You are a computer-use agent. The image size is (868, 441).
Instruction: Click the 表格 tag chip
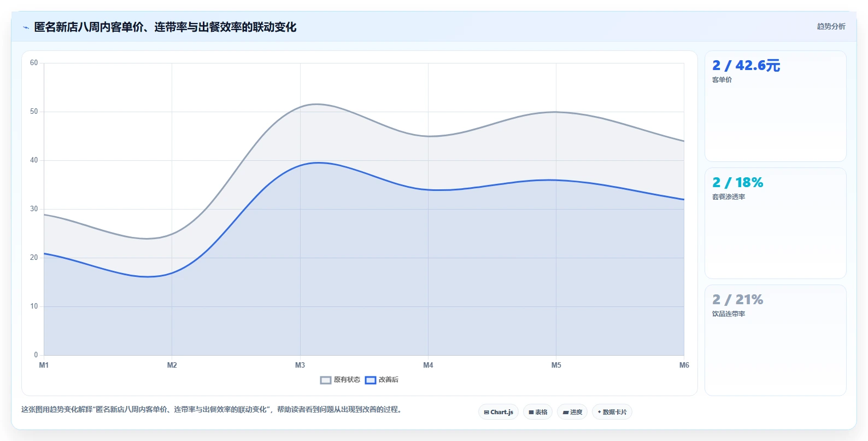538,412
